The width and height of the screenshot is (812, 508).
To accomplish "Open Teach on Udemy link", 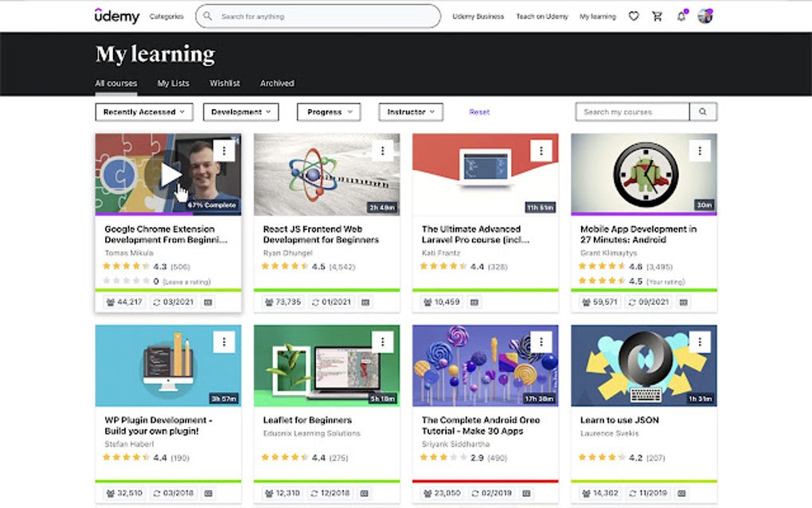I will tap(541, 17).
